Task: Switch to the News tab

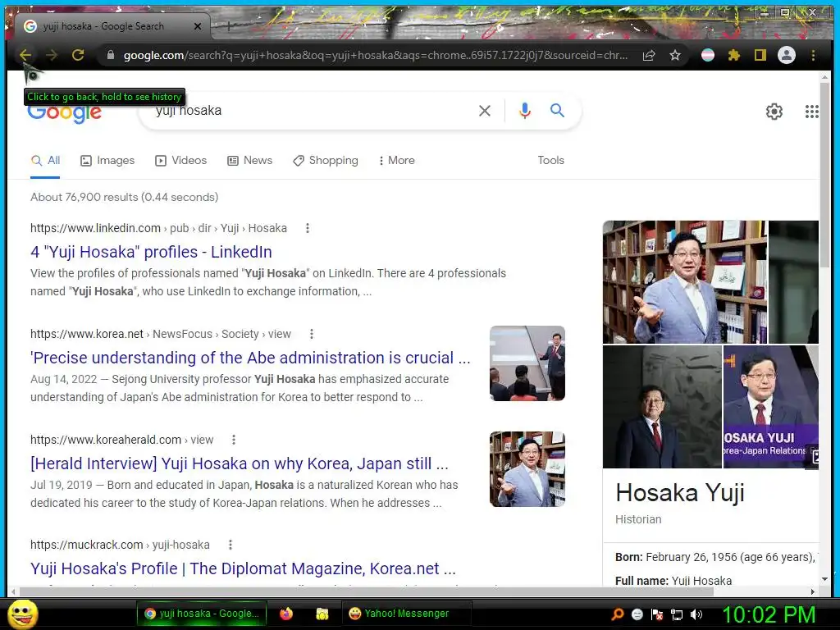Action: [249, 160]
